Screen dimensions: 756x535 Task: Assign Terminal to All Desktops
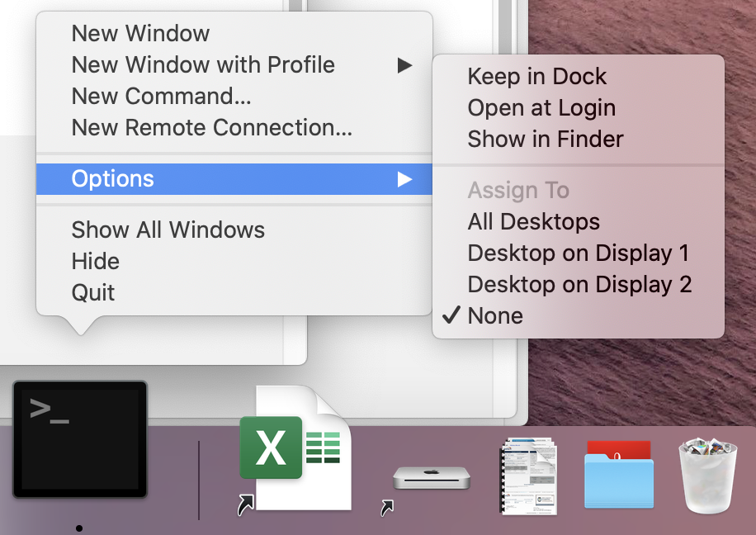click(579, 222)
